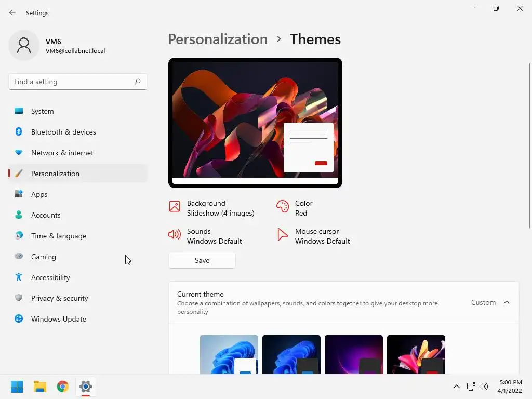Navigate to Windows Update
532x399 pixels.
click(x=78, y=319)
